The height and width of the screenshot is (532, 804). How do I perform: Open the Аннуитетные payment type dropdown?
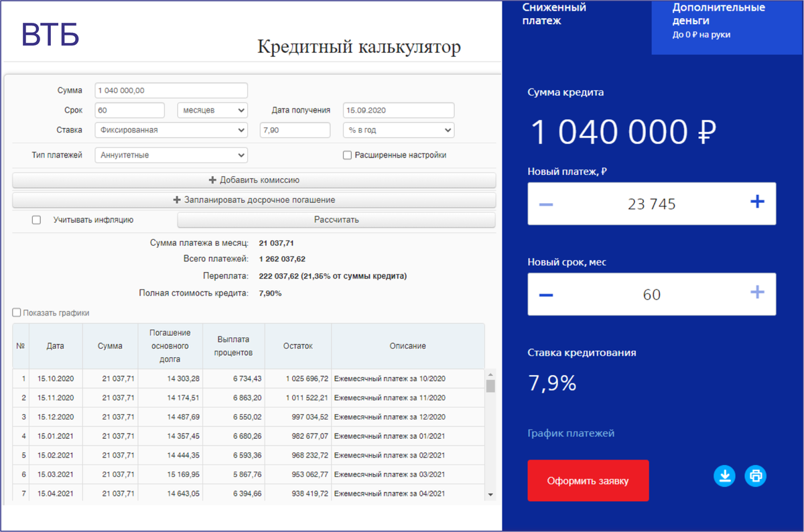[172, 155]
